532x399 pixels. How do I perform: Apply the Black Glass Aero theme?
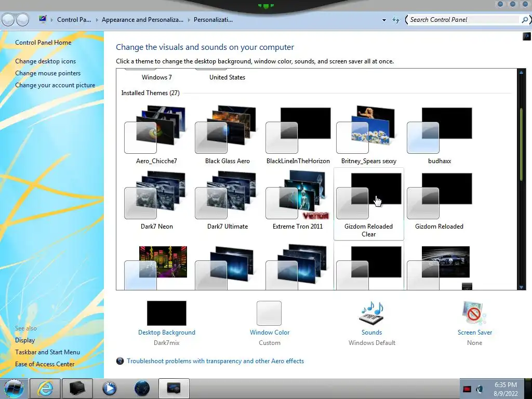[x=228, y=135]
